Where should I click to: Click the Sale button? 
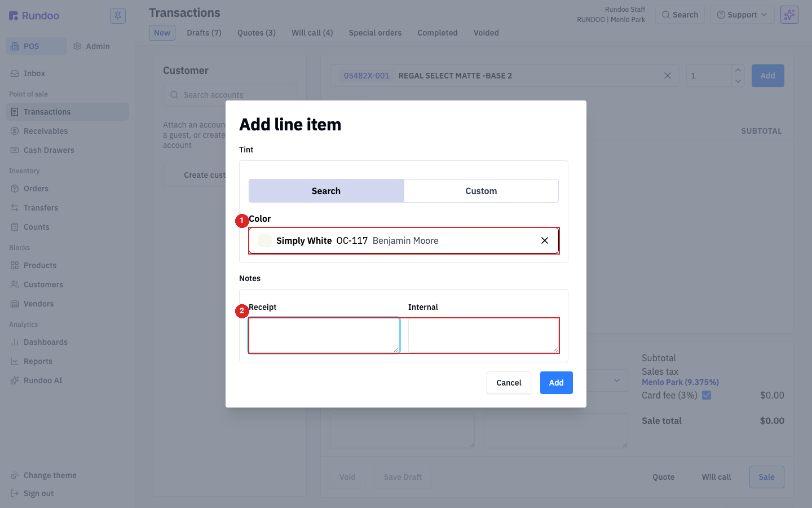coord(766,477)
